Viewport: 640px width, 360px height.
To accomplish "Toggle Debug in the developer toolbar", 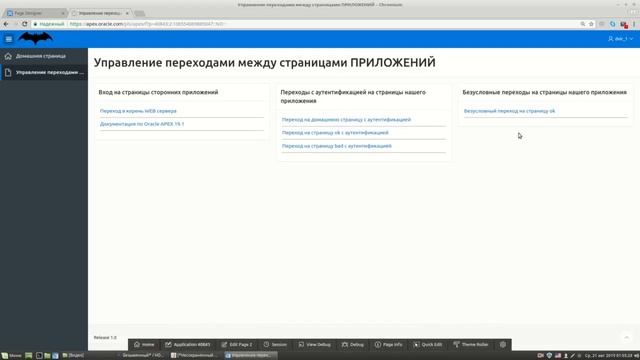I will [353, 344].
